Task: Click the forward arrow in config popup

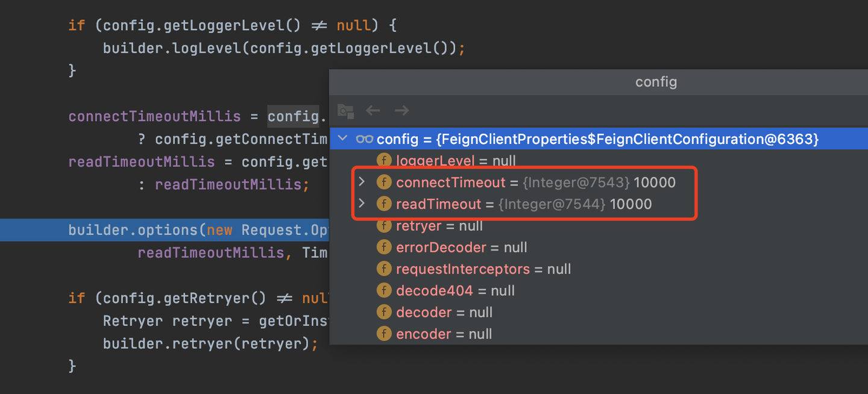Action: pos(401,110)
